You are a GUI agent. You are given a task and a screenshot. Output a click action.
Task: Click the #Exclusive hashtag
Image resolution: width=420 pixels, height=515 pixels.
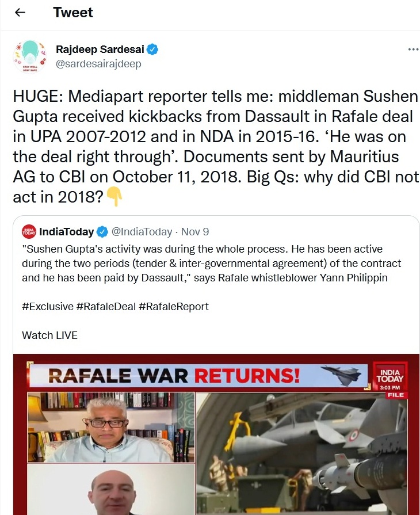[x=47, y=306]
